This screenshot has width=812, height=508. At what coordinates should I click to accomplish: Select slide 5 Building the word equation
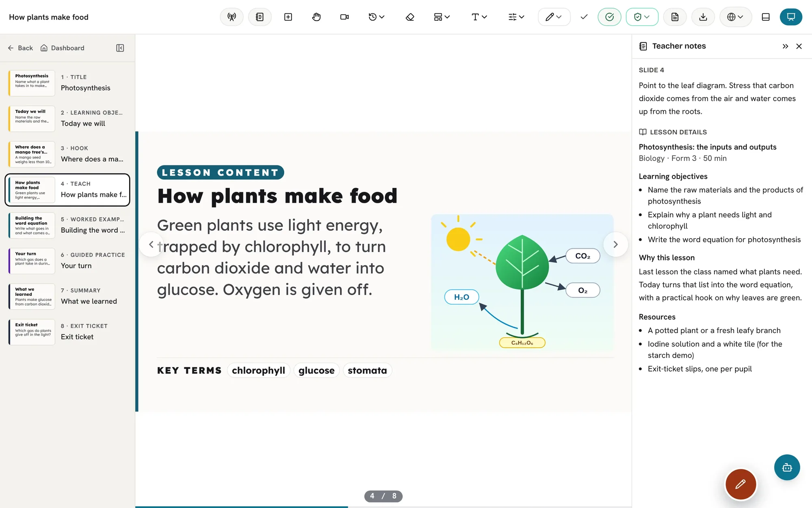point(67,225)
